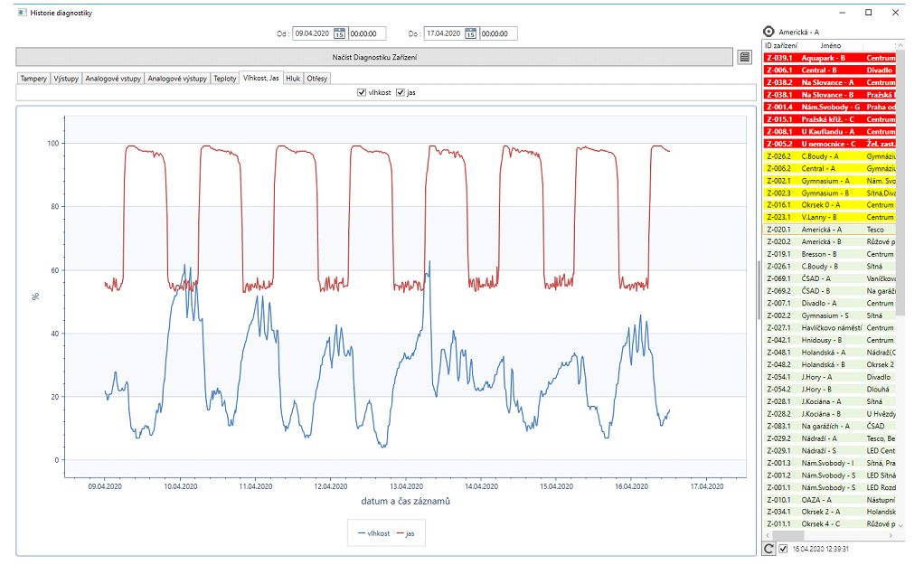Toggle the checkbox next to the refresh timestamp
This screenshot has width=924, height=565.
click(x=783, y=548)
